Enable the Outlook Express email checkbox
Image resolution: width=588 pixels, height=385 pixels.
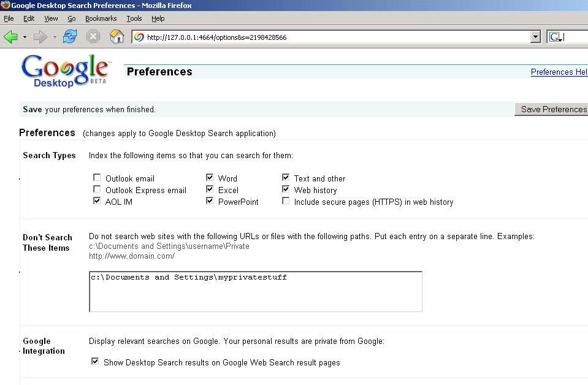[x=97, y=189]
